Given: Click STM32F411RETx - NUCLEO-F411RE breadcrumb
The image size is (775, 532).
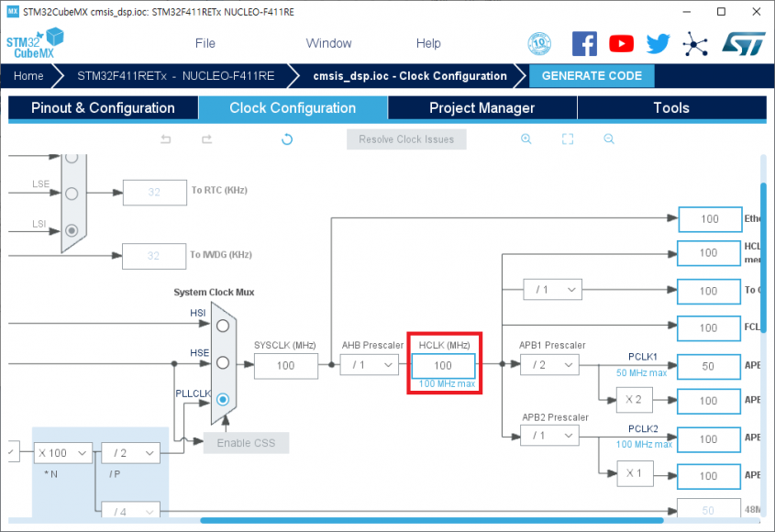Looking at the screenshot, I should click(x=175, y=76).
